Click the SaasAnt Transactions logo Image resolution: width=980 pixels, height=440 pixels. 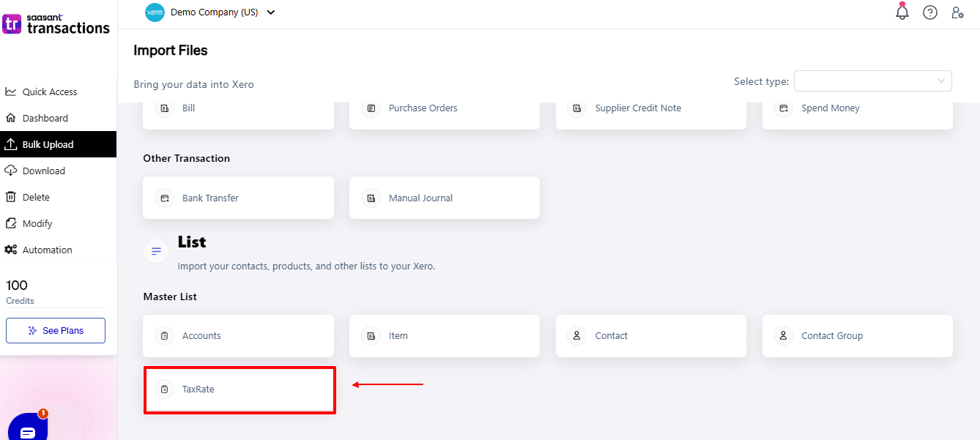coord(56,24)
